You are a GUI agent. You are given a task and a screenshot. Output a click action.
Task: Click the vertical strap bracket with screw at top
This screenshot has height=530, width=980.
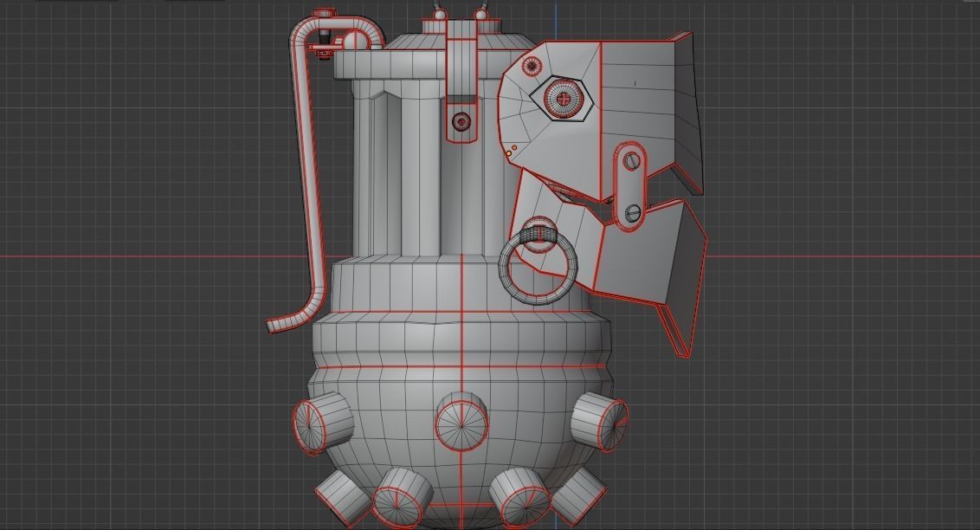click(x=461, y=81)
